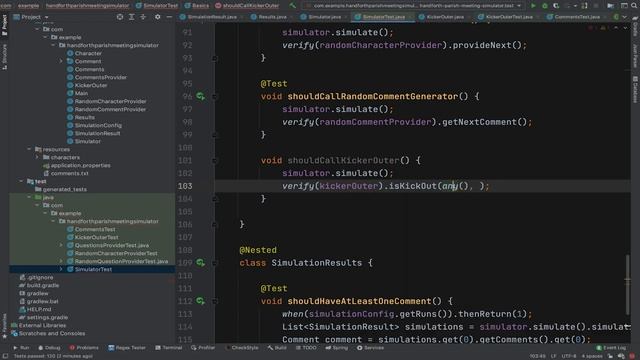The image size is (640, 360).
Task: Expand the Comment class node
Action: [61, 61]
